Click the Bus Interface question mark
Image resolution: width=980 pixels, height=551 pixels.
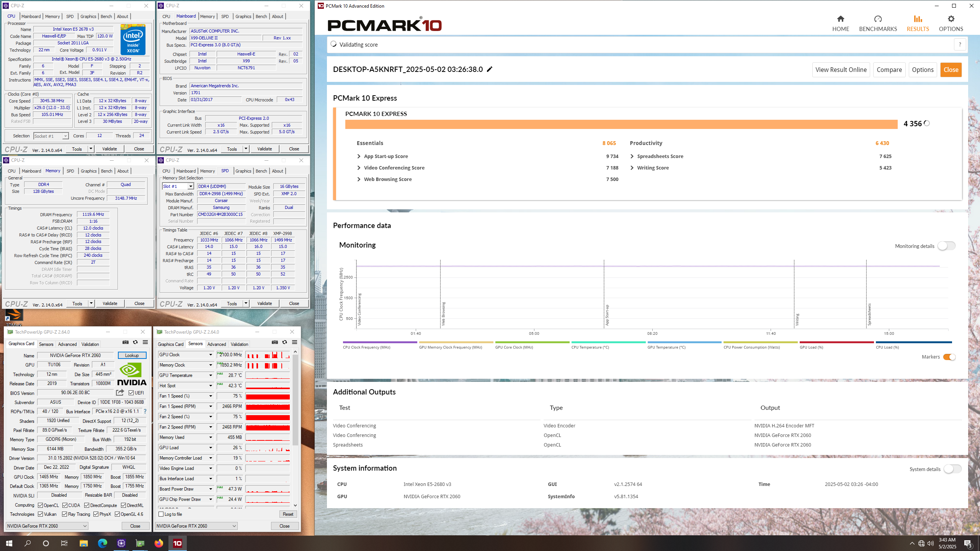145,411
